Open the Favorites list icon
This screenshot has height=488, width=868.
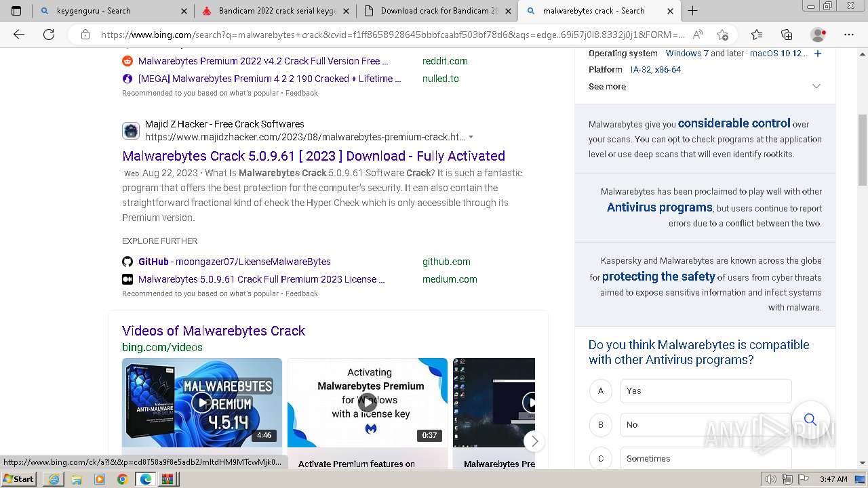pos(757,35)
